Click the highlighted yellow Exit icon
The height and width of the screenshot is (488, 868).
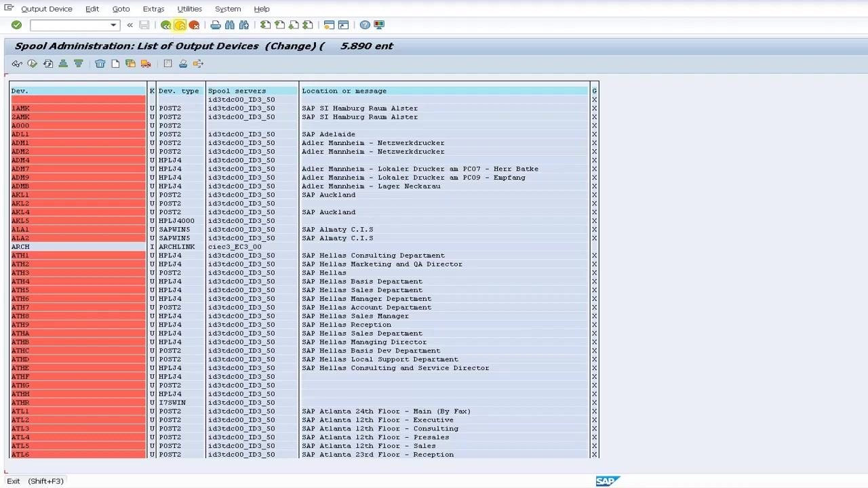(180, 25)
